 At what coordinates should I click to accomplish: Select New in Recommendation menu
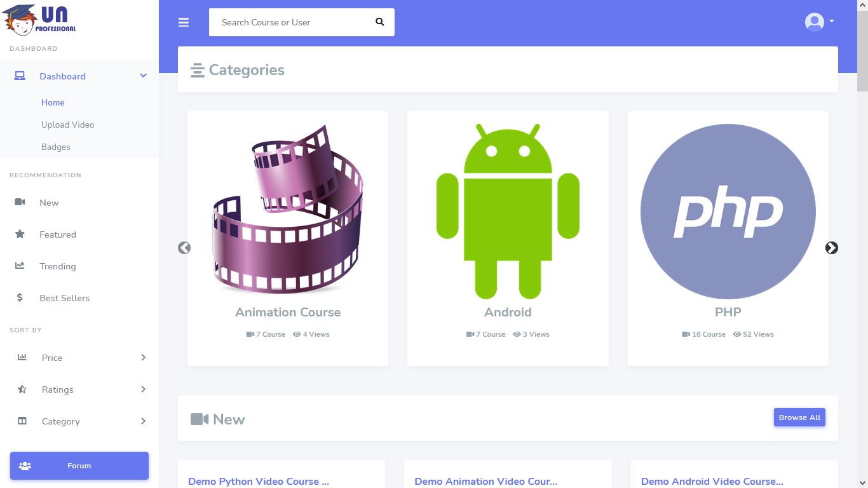49,203
